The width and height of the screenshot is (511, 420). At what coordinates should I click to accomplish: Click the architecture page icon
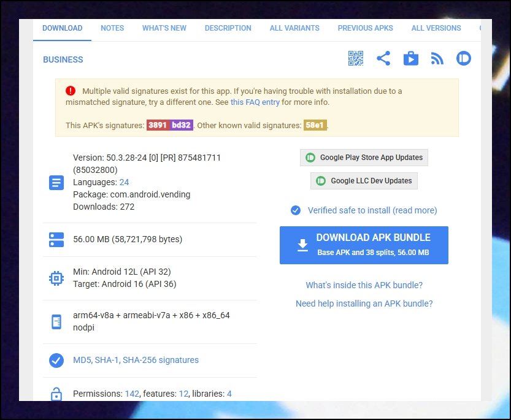[x=56, y=322]
